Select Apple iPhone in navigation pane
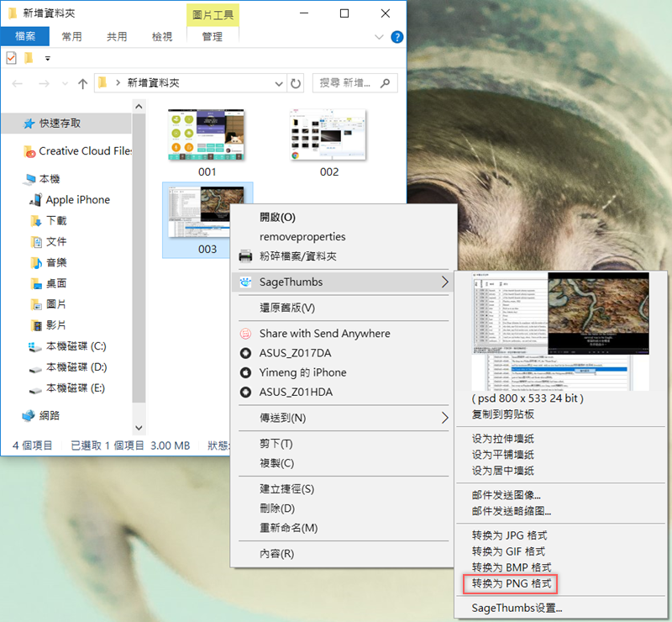Viewport: 672px width, 622px height. [77, 200]
